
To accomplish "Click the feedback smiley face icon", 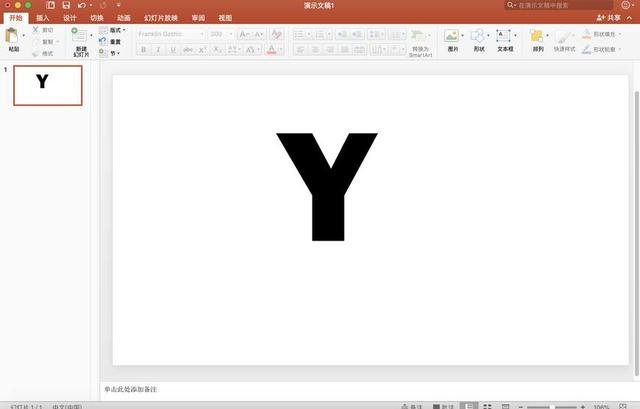I will coord(626,5).
